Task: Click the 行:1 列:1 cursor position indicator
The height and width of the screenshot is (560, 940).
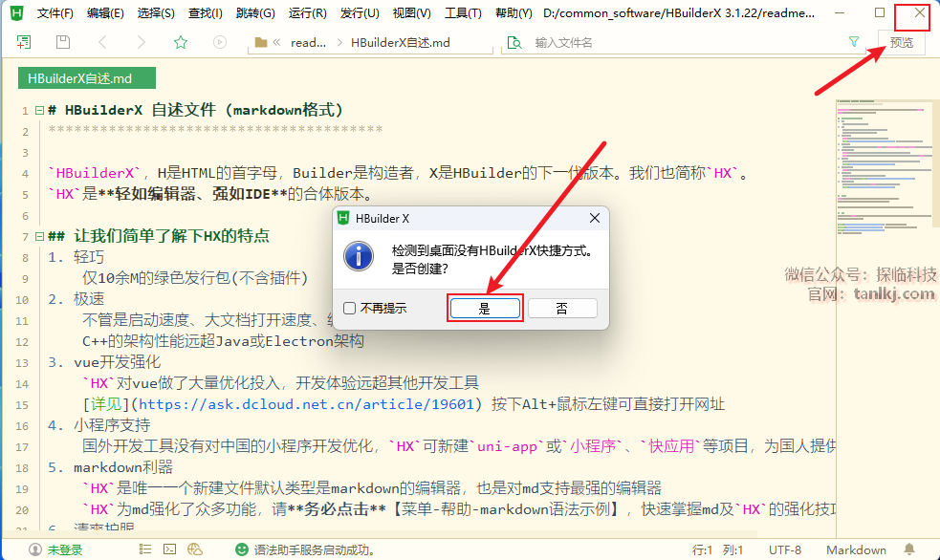Action: 717,549
